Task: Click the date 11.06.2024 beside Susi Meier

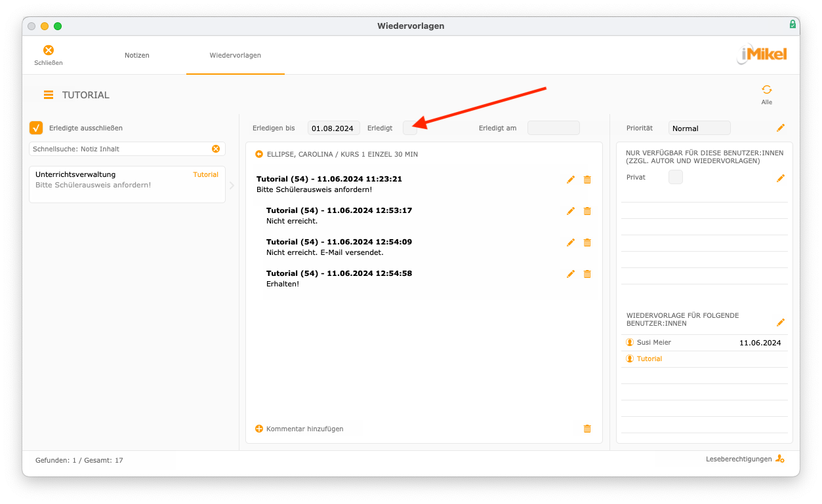Action: (x=760, y=343)
